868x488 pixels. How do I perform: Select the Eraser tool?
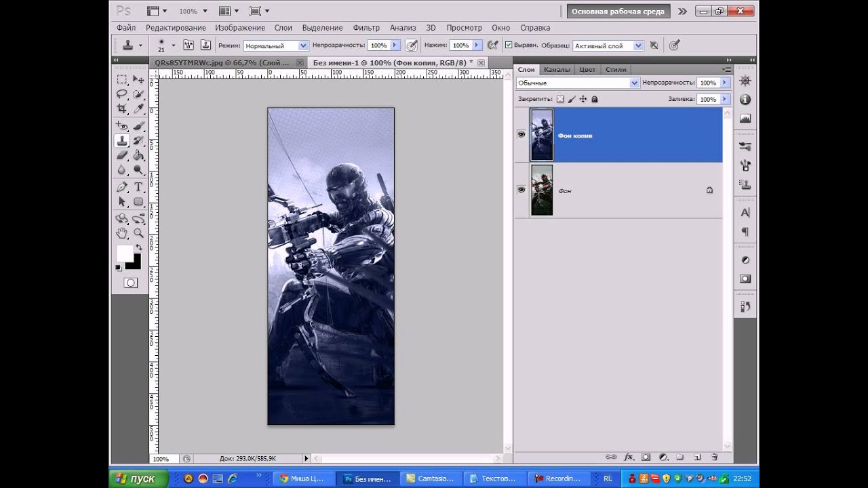click(122, 155)
